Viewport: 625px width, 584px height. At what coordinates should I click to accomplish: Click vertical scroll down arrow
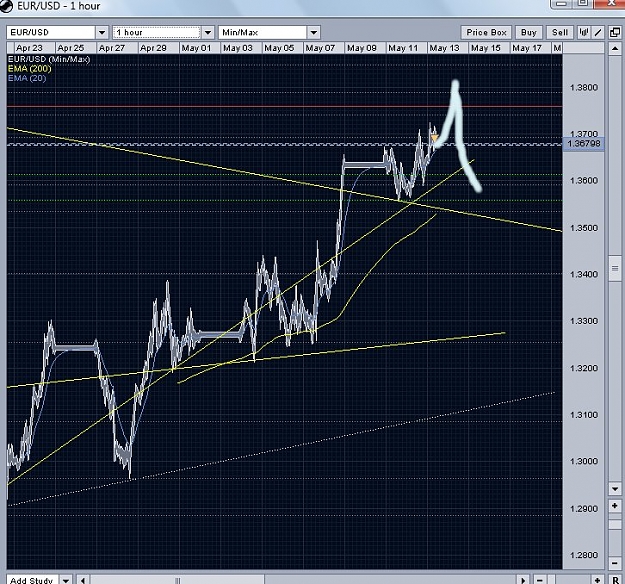(614, 489)
